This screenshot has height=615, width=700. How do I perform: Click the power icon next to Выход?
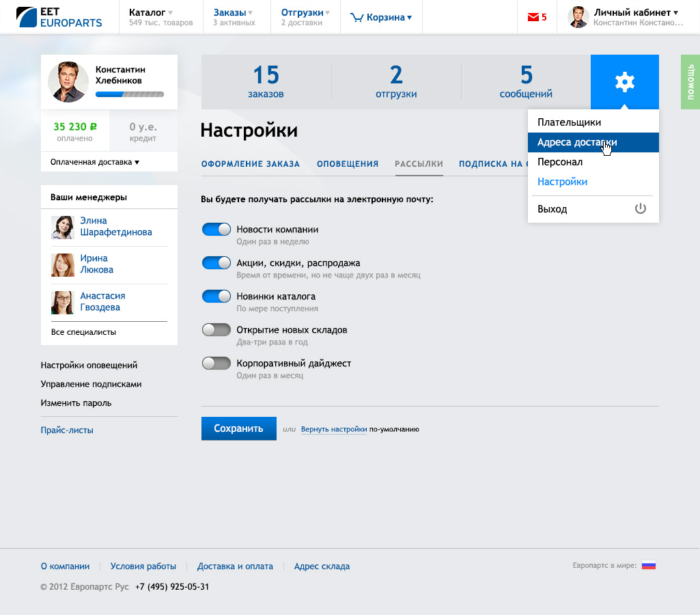coord(640,209)
